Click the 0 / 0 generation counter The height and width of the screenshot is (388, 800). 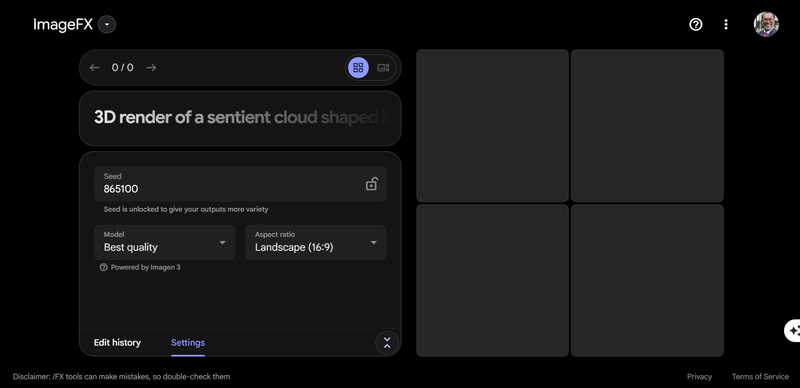click(x=122, y=67)
